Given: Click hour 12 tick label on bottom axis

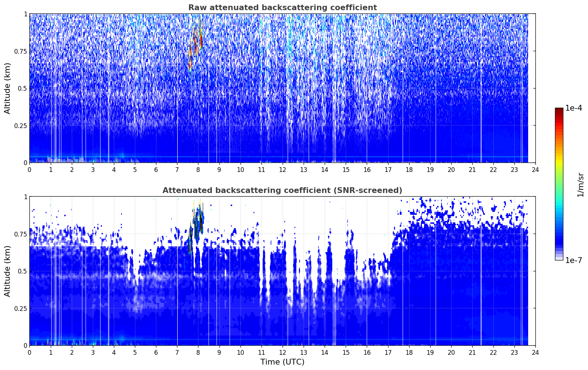Looking at the screenshot, I should point(282,353).
